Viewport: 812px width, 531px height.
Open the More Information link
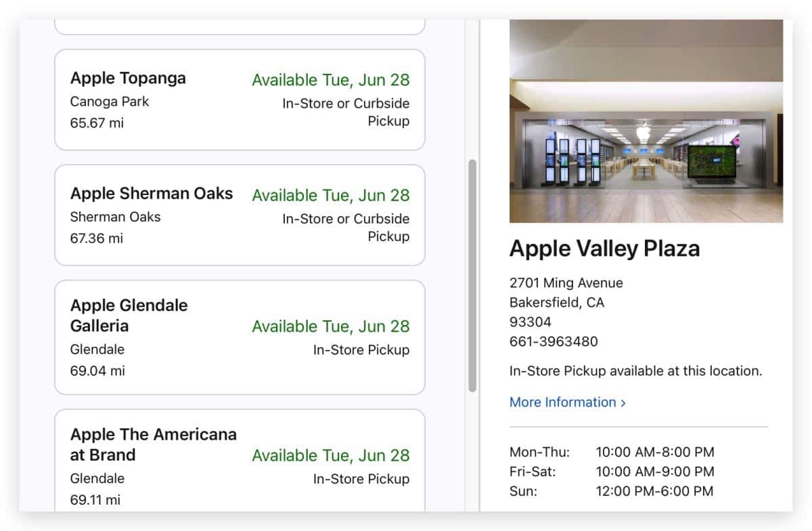pos(562,402)
